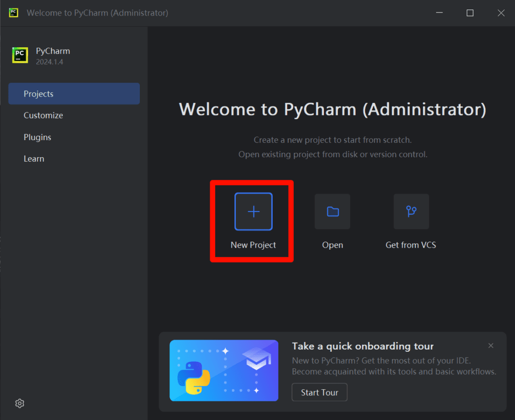Select the plus icon inside New Project
Screen dimensions: 515x420
(x=252, y=211)
